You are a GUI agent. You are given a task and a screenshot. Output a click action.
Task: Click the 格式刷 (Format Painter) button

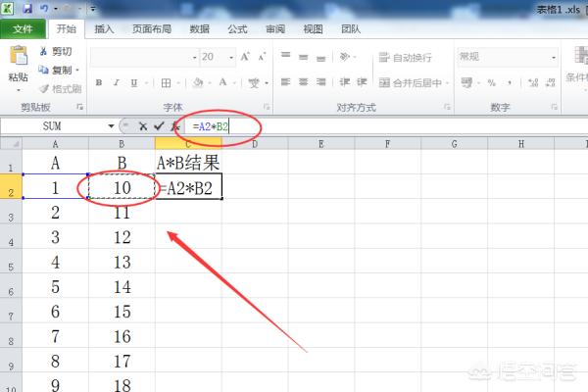61,89
